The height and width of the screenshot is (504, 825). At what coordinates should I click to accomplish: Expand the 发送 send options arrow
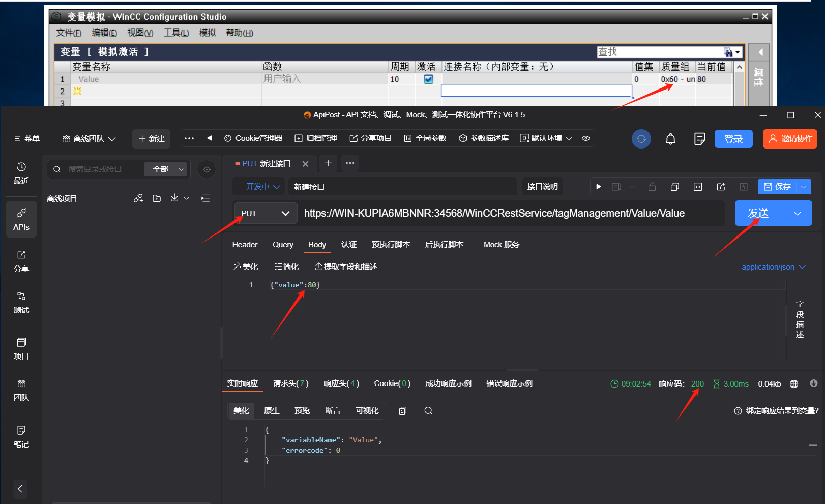(797, 213)
